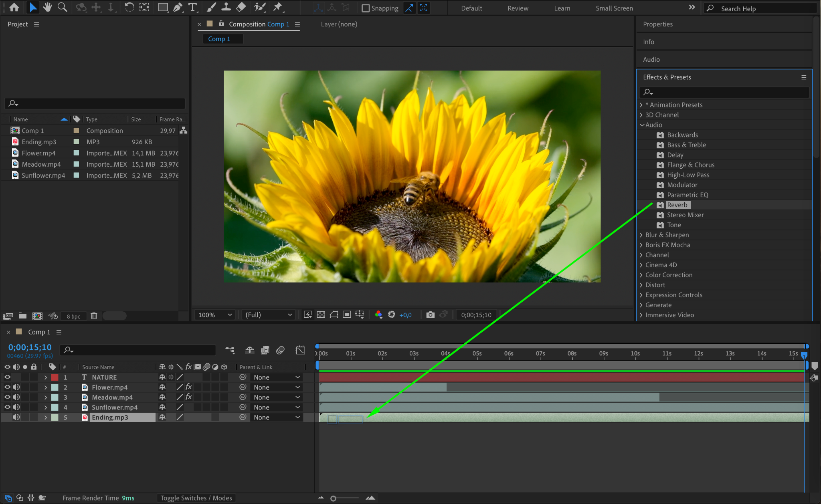Select the Zoom tool in toolbar
This screenshot has height=504, width=821.
pyautogui.click(x=62, y=7)
